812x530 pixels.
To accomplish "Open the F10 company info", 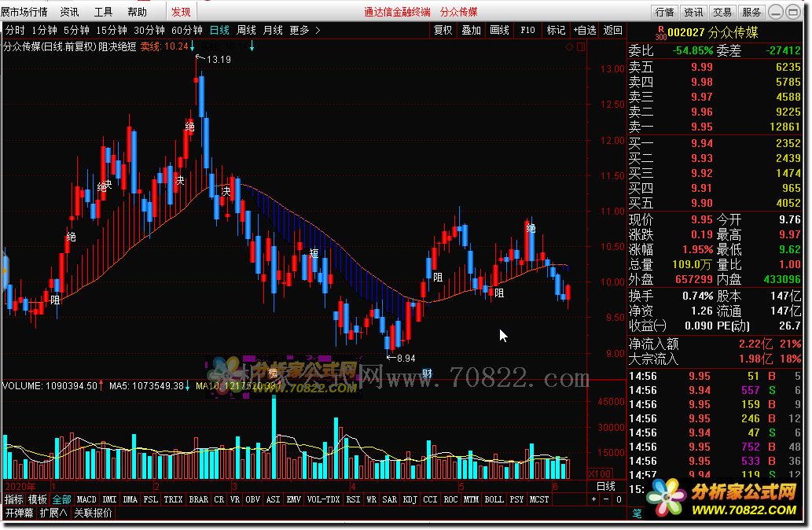I will [x=527, y=31].
